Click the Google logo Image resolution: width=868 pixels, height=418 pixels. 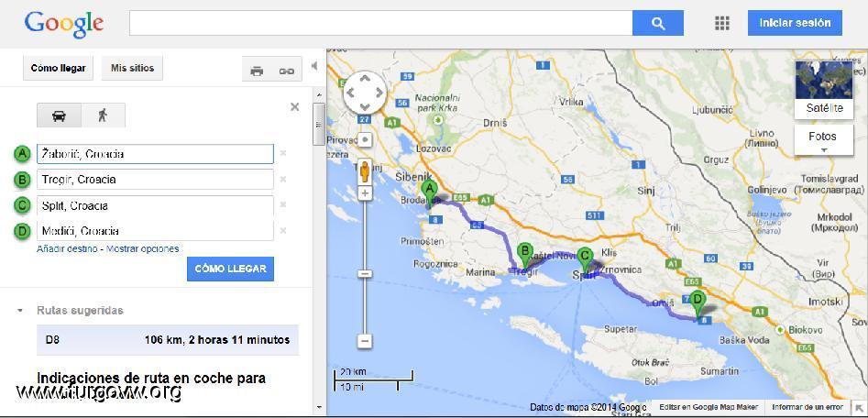click(64, 24)
